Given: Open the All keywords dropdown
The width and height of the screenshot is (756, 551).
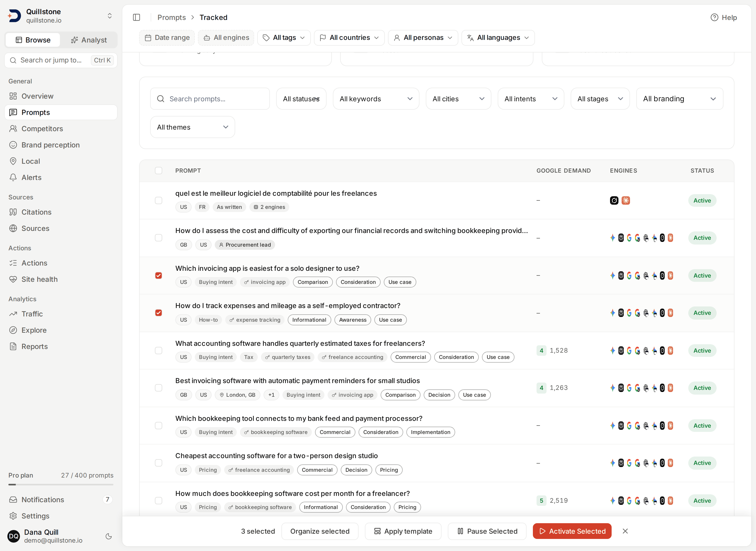Looking at the screenshot, I should pyautogui.click(x=376, y=99).
